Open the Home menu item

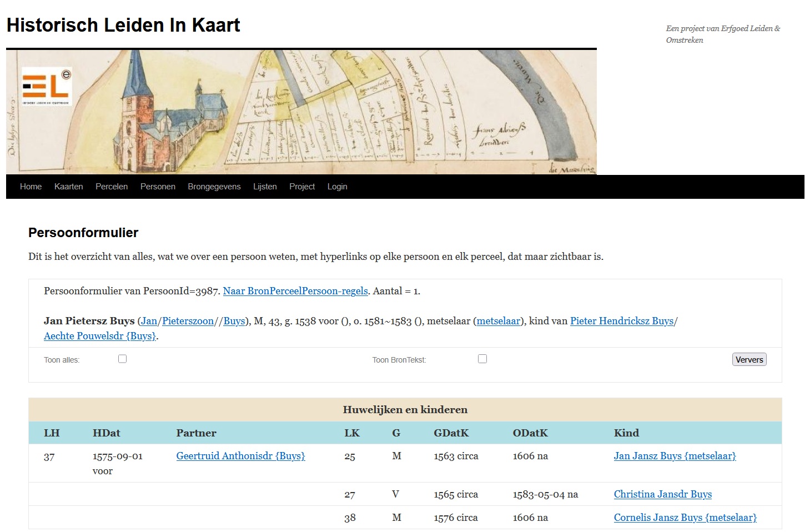31,187
